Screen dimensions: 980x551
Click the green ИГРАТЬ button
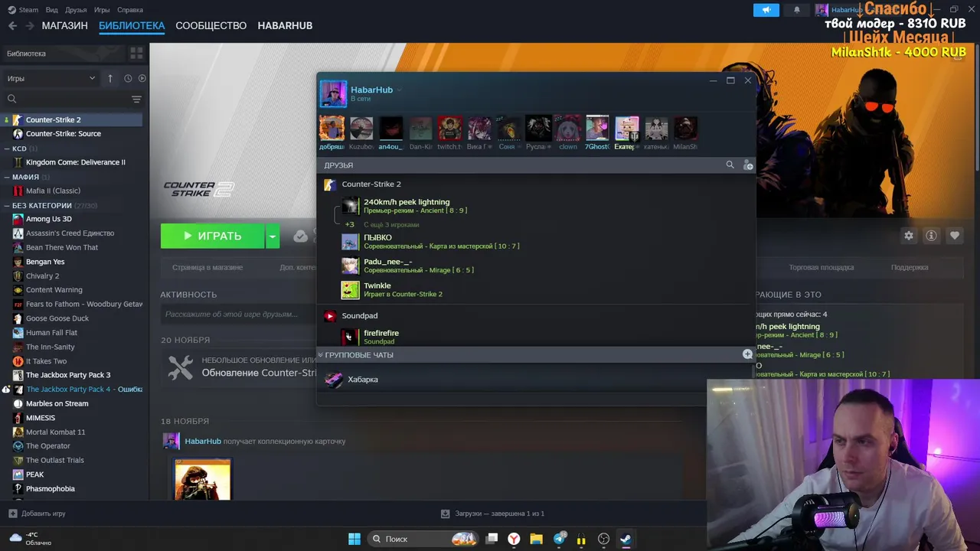click(212, 236)
